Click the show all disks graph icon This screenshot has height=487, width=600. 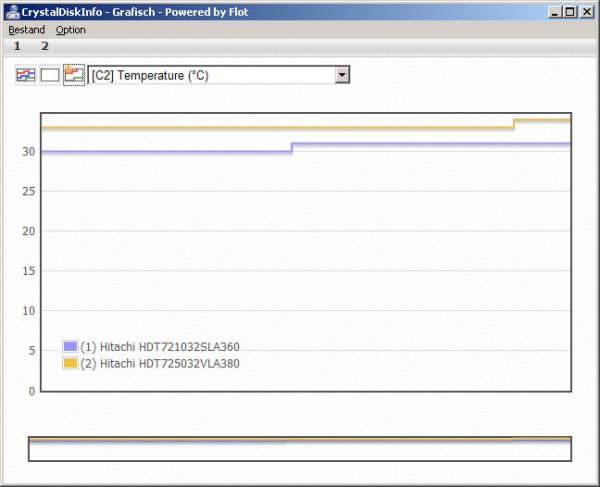click(26, 75)
